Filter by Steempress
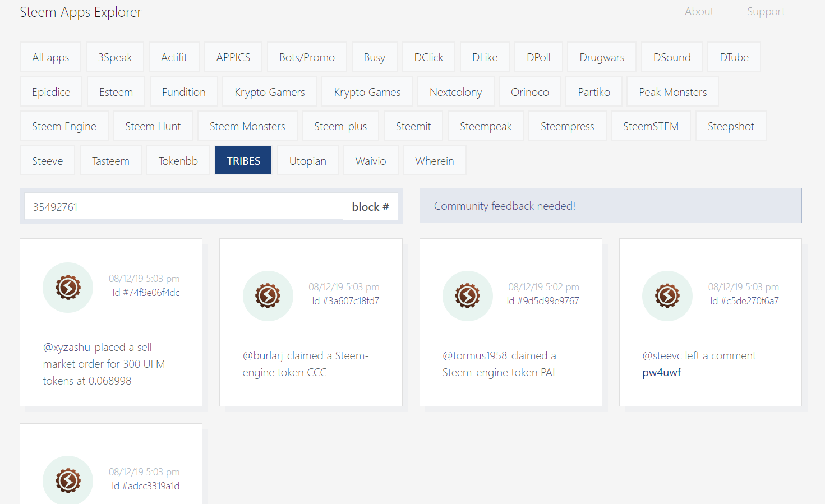Image resolution: width=825 pixels, height=504 pixels. point(568,126)
